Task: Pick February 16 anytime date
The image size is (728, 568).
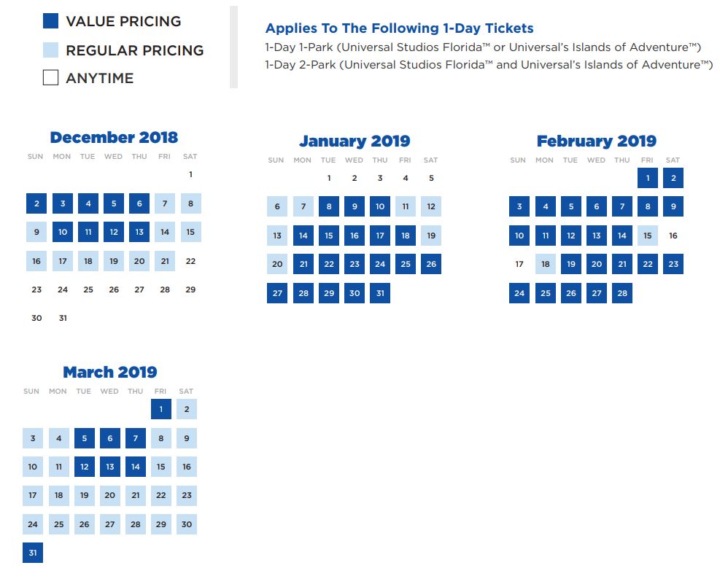Action: coord(673,236)
